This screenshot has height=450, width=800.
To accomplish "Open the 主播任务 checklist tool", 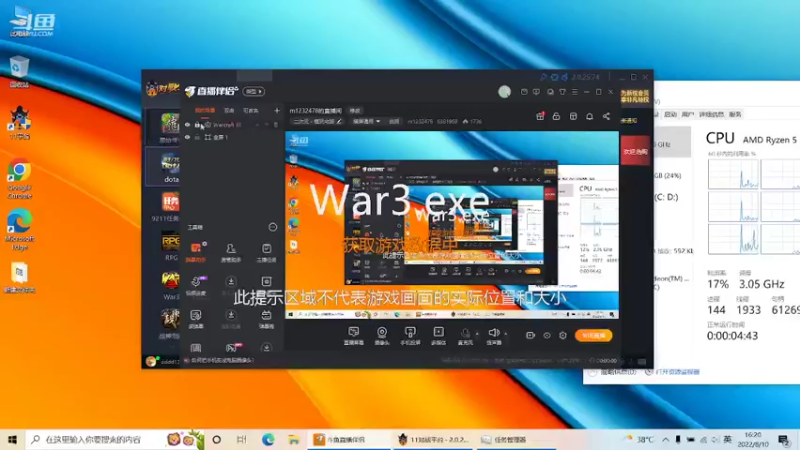I will [266, 253].
